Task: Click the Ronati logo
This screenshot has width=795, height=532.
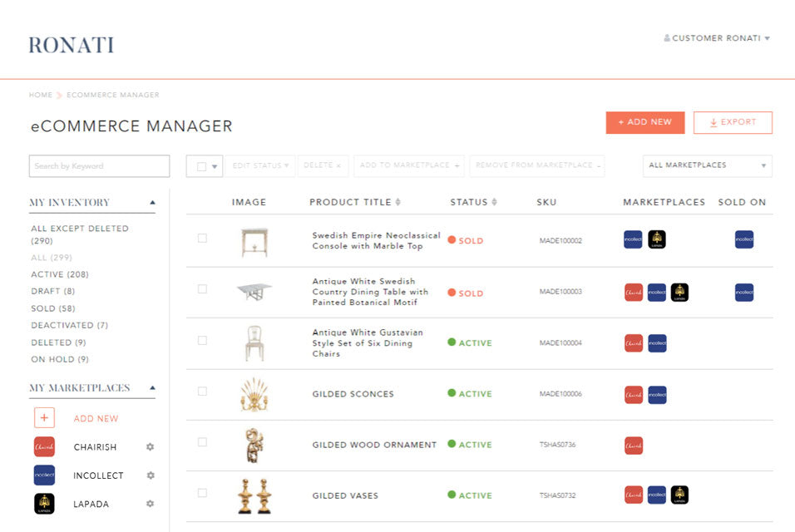Action: (x=71, y=45)
